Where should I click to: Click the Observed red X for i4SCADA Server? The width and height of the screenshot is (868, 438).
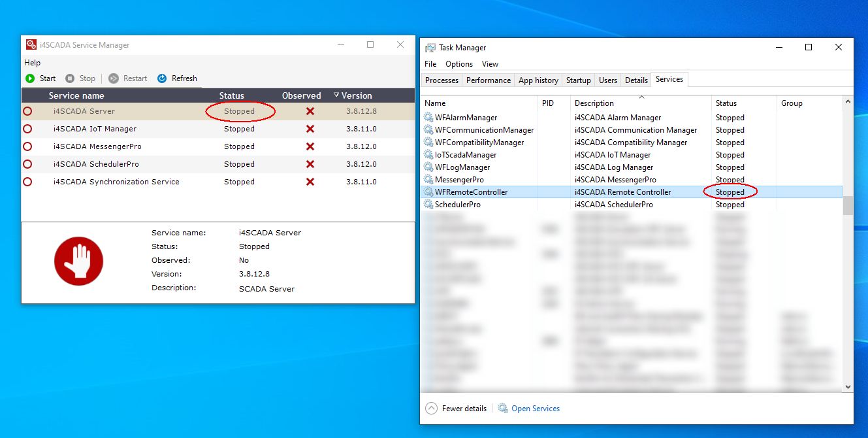coord(310,111)
